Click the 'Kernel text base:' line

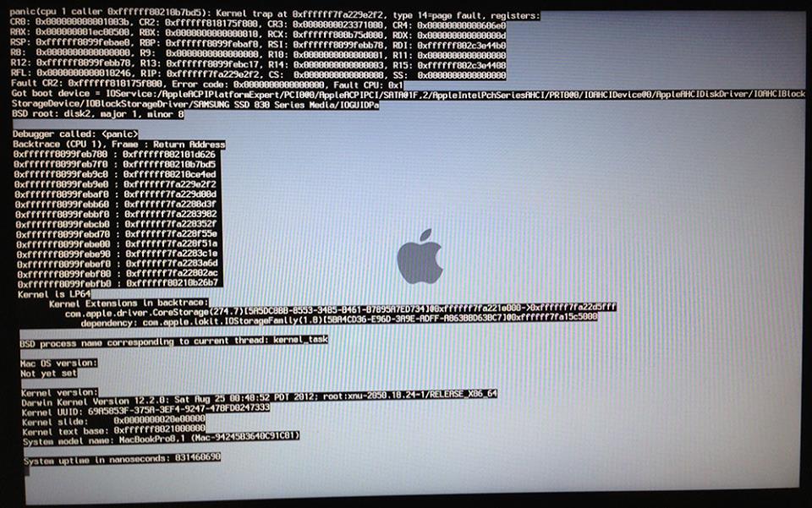(114, 430)
